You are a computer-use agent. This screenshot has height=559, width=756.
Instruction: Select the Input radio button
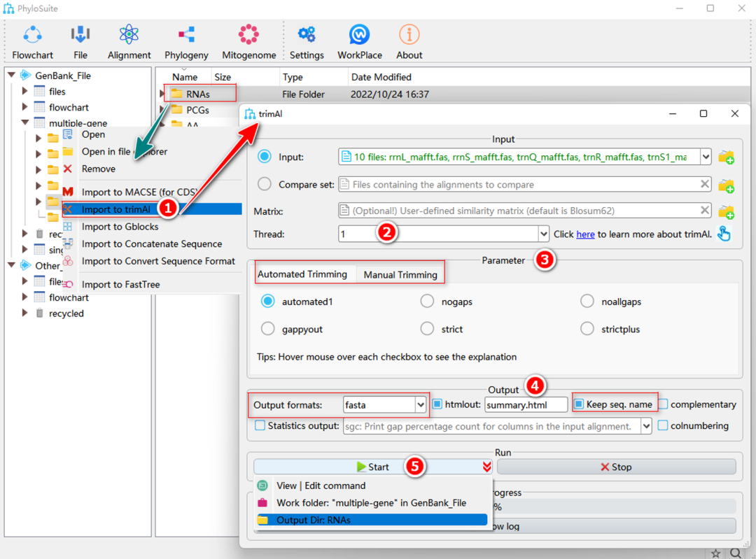click(x=264, y=157)
